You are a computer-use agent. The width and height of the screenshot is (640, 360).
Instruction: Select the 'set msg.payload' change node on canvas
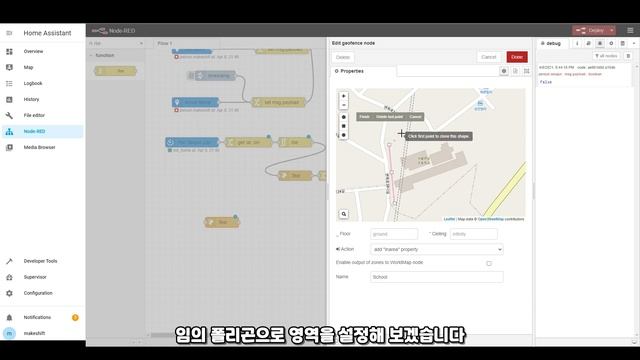pyautogui.click(x=279, y=102)
